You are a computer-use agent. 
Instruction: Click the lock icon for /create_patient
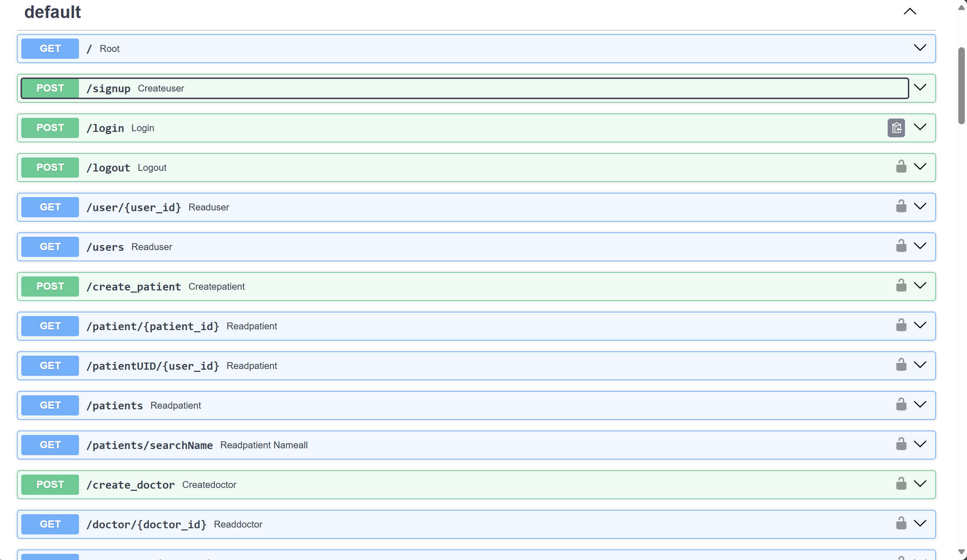[901, 286]
